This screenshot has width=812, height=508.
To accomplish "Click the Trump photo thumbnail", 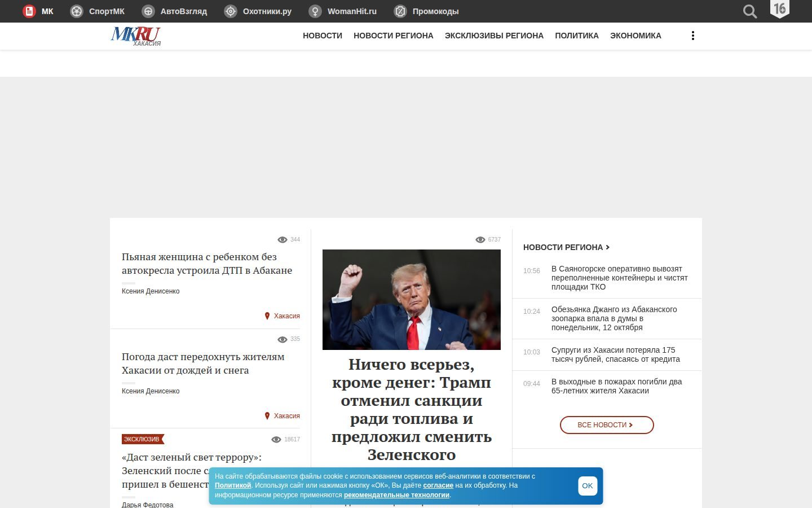I will pos(412,300).
